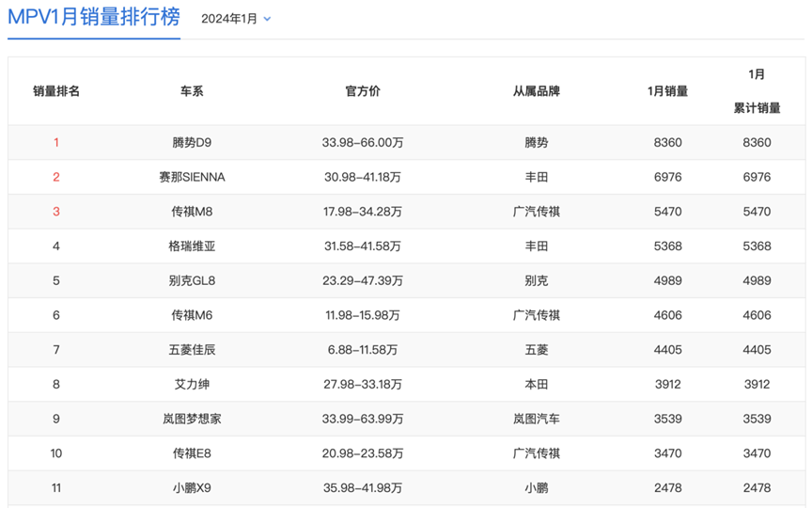Click 1月销量 value 5368 for 格瑞维亚
Viewport: 812px width, 508px height.
667,246
